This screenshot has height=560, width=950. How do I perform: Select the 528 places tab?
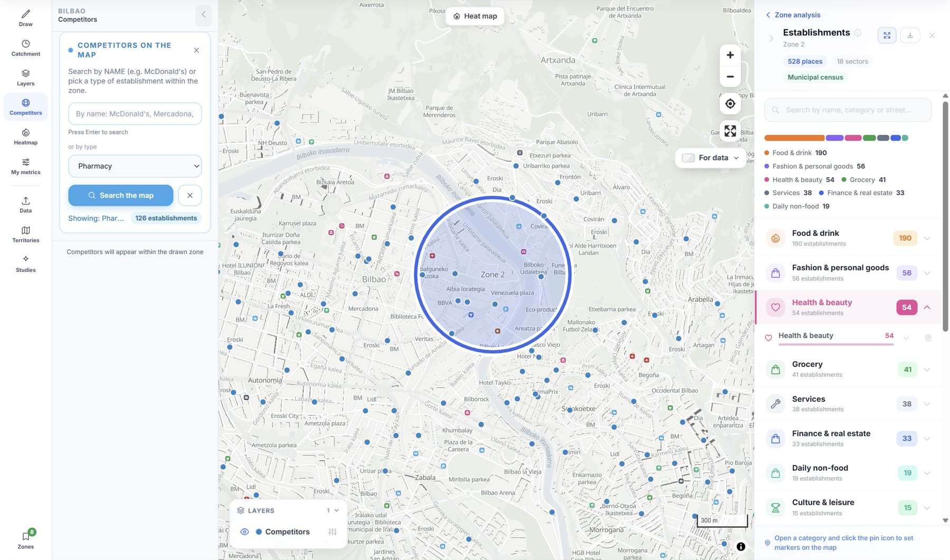805,61
